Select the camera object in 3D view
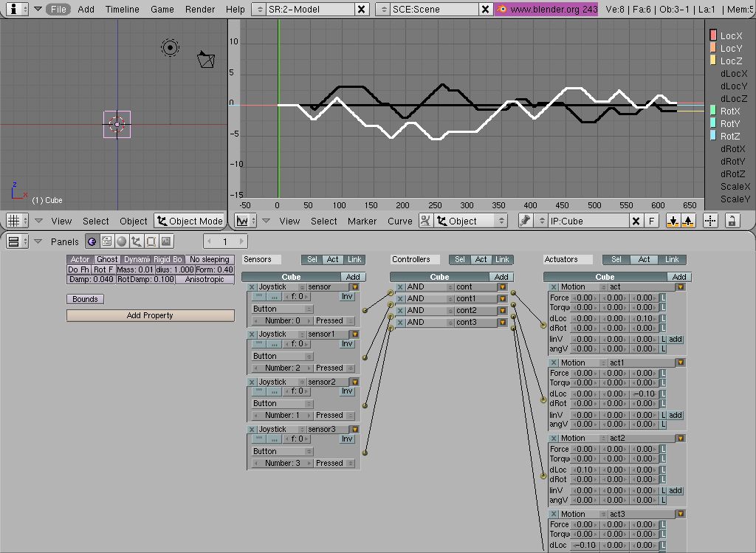 tap(206, 59)
